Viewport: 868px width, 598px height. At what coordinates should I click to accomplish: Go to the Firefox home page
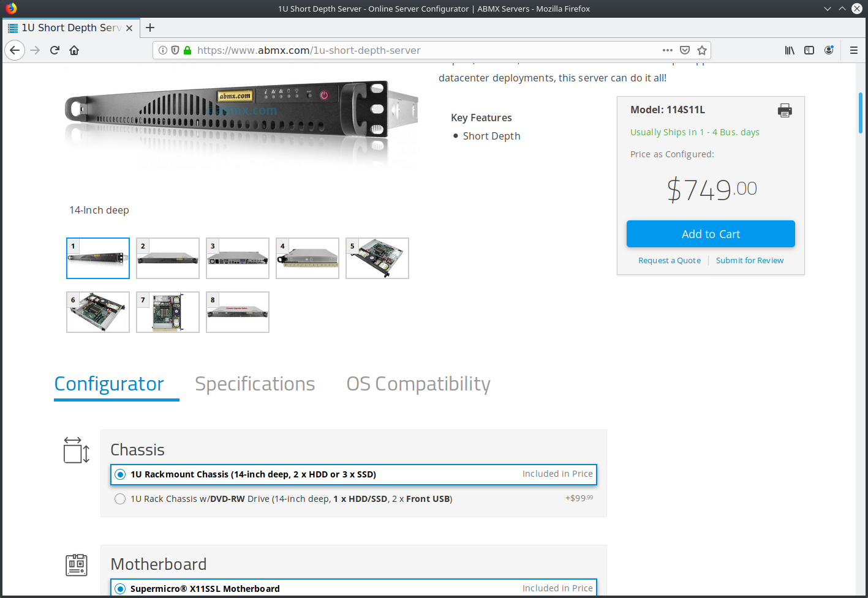click(74, 50)
